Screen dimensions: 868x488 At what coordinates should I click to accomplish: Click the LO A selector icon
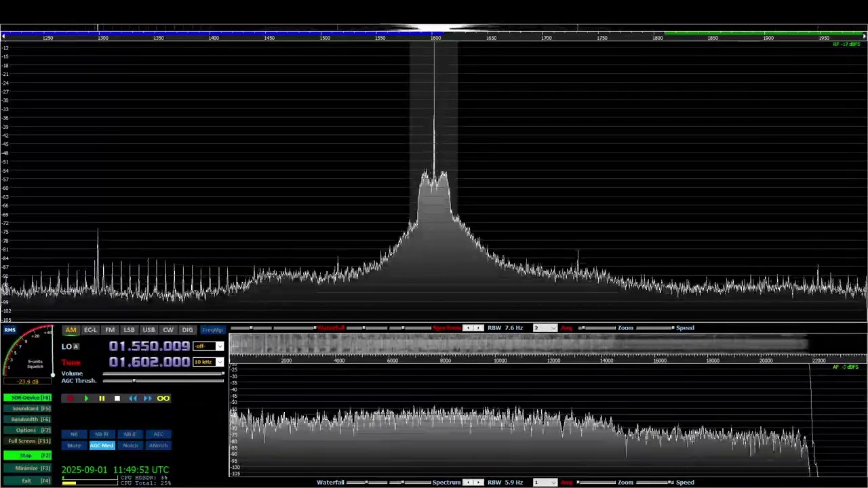(75, 346)
